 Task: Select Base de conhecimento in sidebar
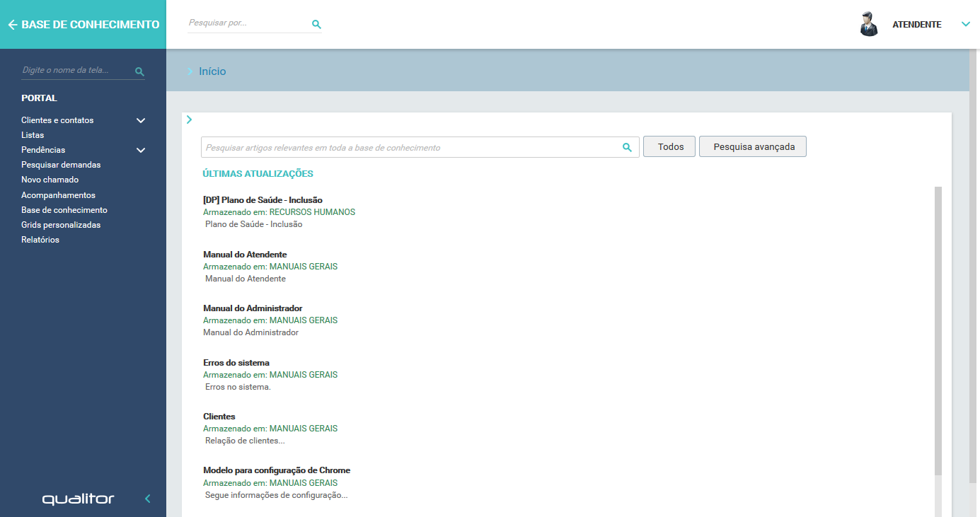(64, 210)
